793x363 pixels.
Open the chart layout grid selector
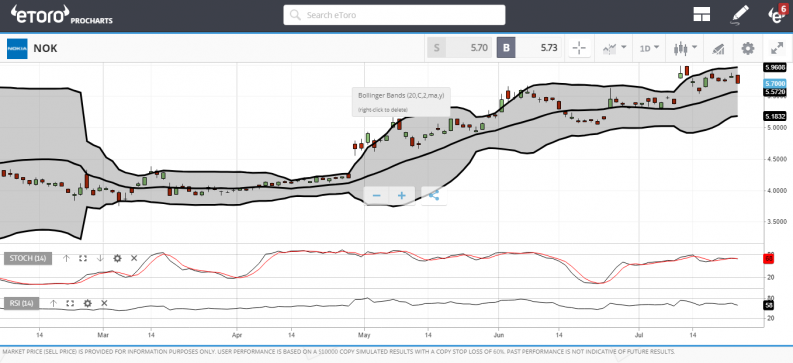tap(701, 15)
